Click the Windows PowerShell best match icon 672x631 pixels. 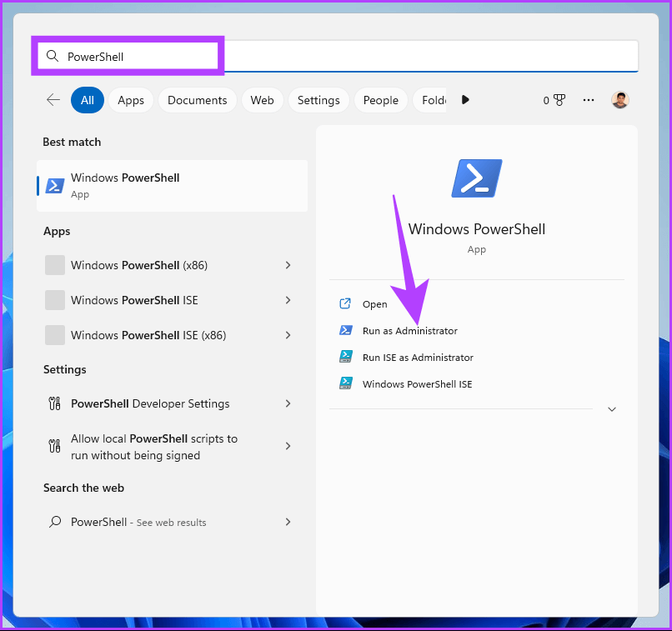[55, 186]
